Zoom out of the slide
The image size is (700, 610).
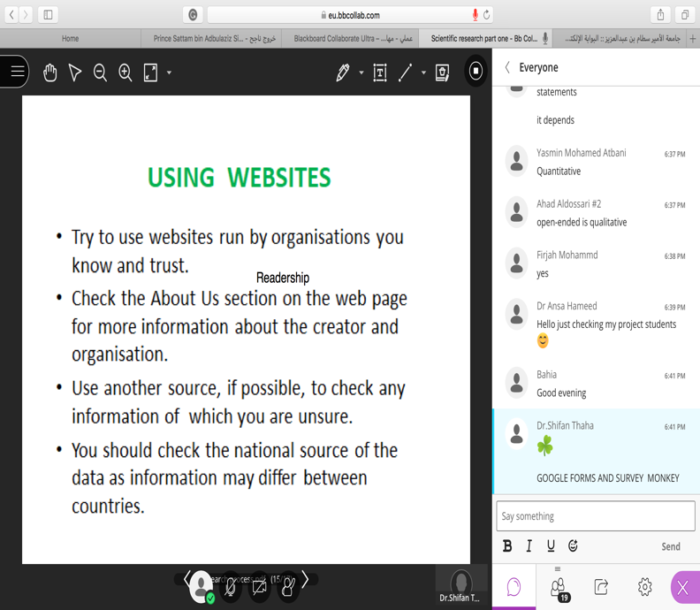click(x=100, y=72)
